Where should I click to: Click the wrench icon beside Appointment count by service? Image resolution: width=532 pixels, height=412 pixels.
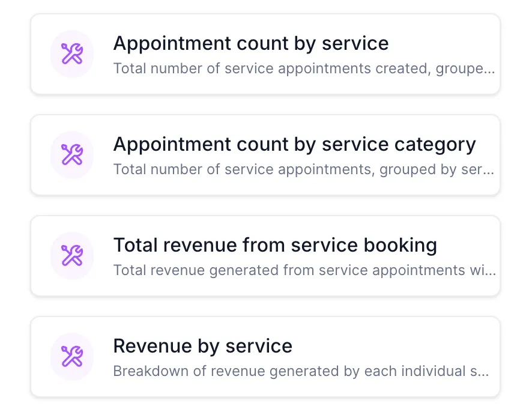coord(72,53)
